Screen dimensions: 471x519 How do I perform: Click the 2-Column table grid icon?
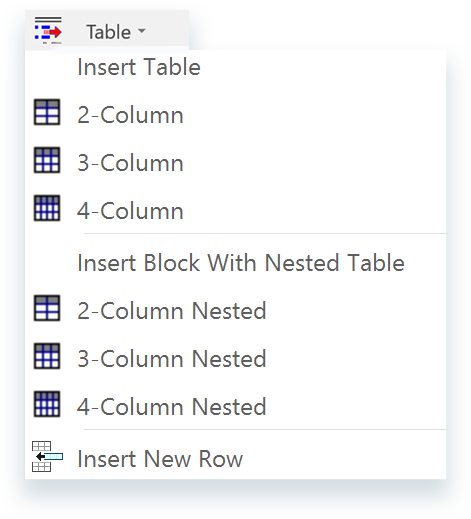tap(47, 112)
